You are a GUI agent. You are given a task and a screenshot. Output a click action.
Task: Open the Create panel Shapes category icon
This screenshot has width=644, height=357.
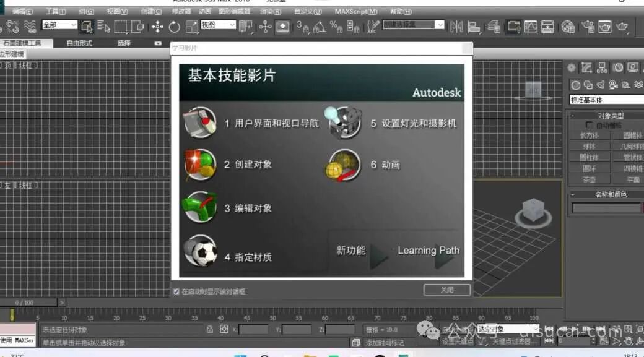click(588, 84)
